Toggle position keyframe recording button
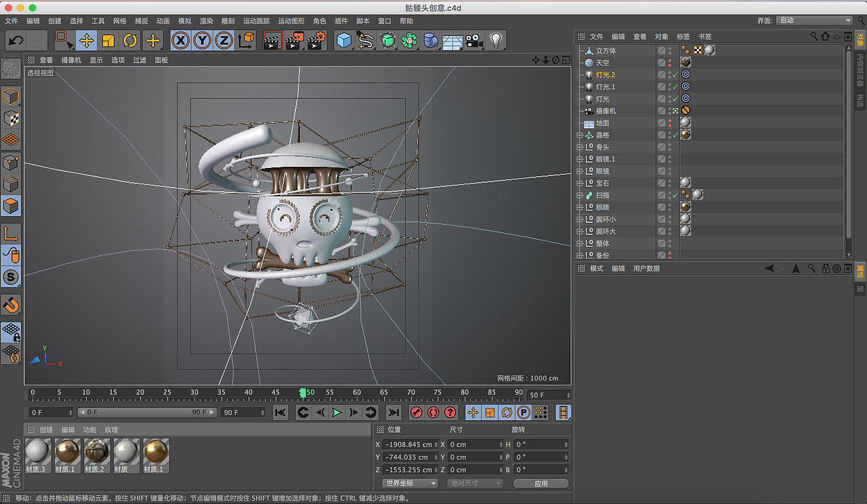Image resolution: width=867 pixels, height=504 pixels. pyautogui.click(x=473, y=412)
